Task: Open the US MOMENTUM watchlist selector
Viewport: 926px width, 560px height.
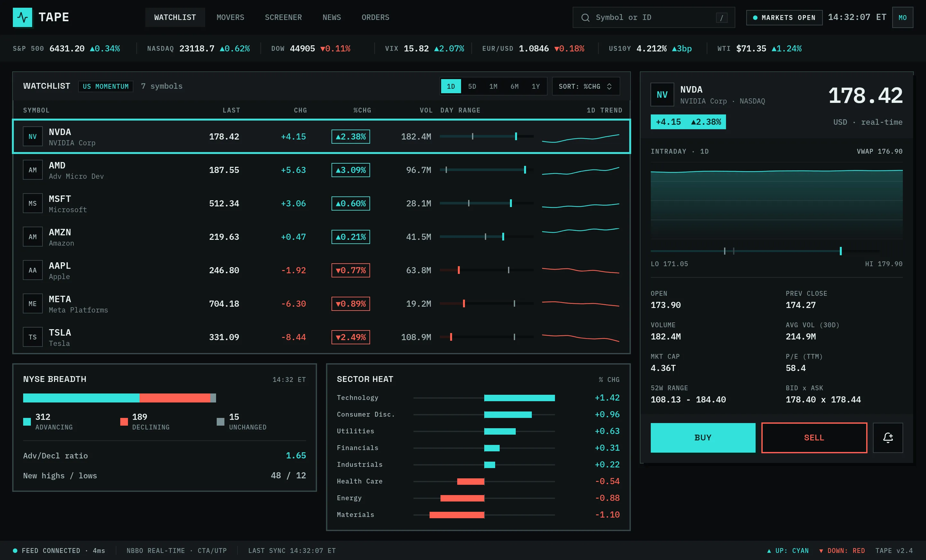Action: 105,86
